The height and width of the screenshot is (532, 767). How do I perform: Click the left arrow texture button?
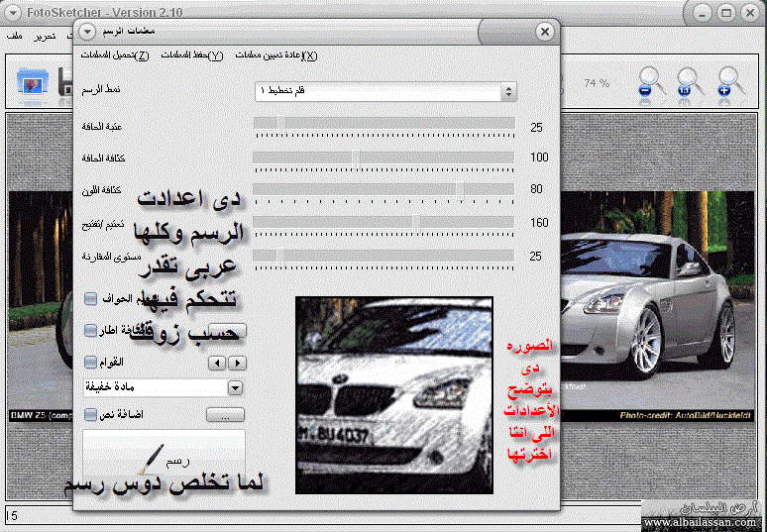click(218, 363)
